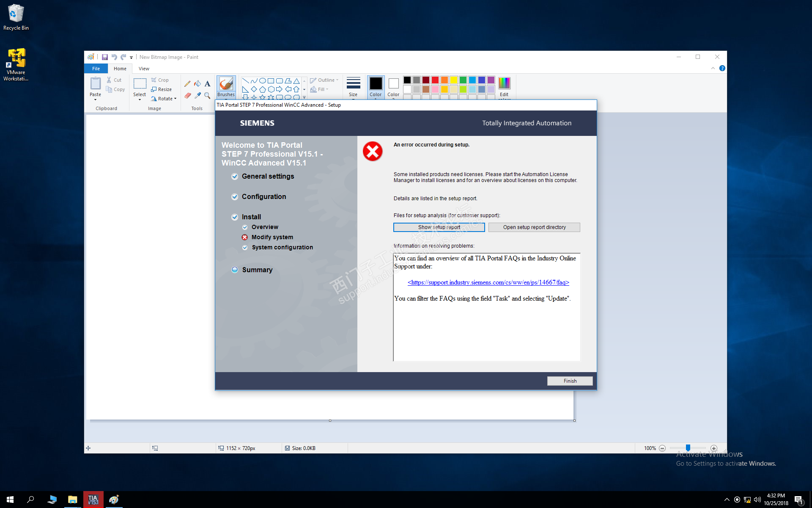Open Paint from the taskbar
The height and width of the screenshot is (508, 812).
pos(114,500)
